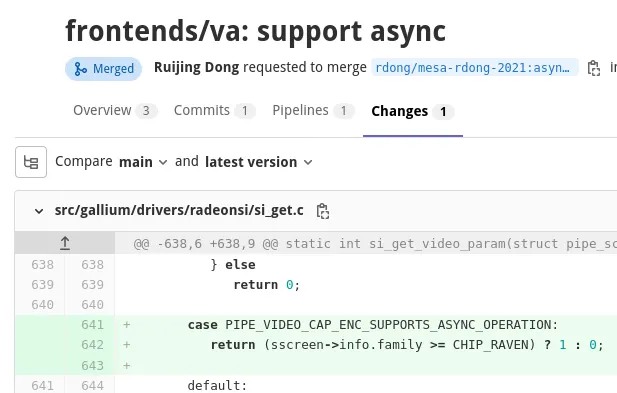617x393 pixels.
Task: Click the PIPE_VIDEO_CAP_ENC_SUPPORTS_ASYNC_OPERATION case line
Action: click(373, 325)
